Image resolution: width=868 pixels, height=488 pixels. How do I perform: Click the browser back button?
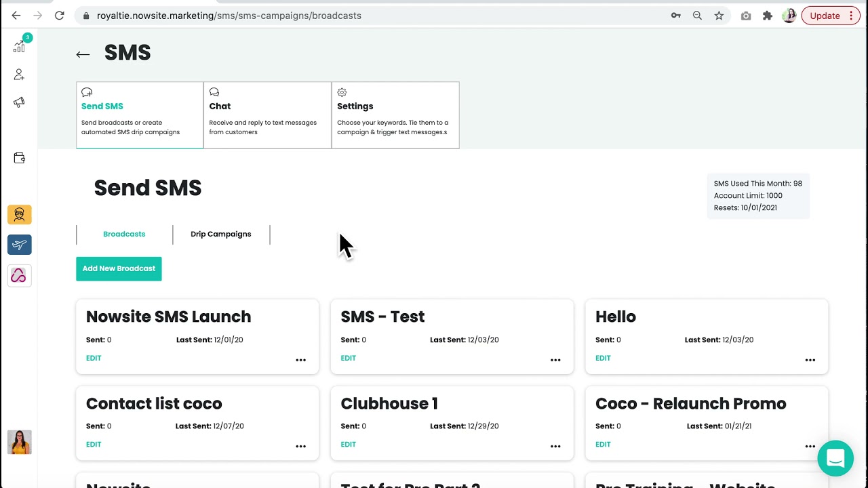coord(16,16)
